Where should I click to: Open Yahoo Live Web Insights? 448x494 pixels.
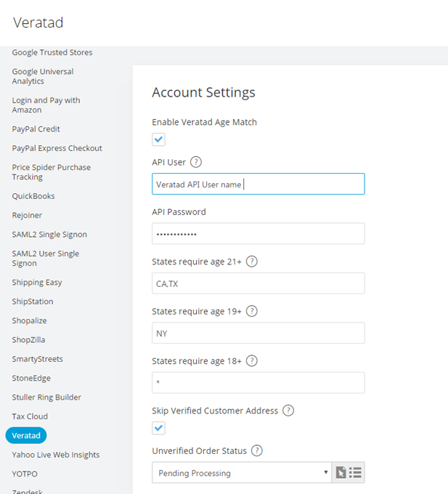[x=56, y=455]
